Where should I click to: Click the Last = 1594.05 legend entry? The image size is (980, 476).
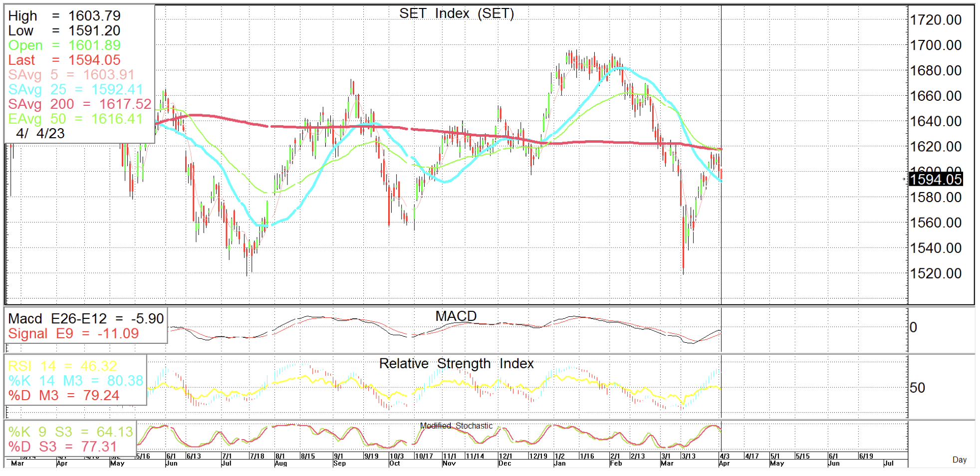pyautogui.click(x=64, y=60)
